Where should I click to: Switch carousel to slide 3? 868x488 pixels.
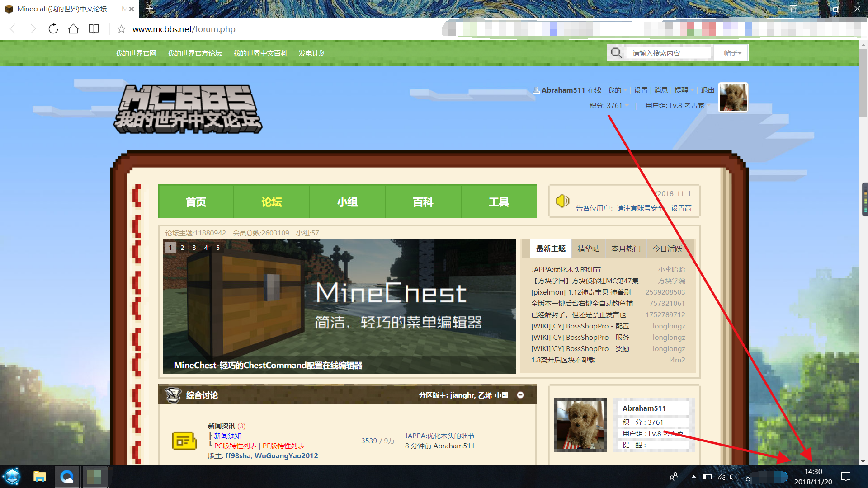tap(194, 248)
